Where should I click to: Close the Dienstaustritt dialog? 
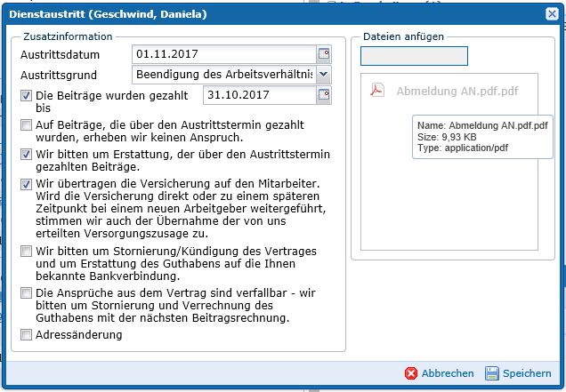pyautogui.click(x=552, y=13)
